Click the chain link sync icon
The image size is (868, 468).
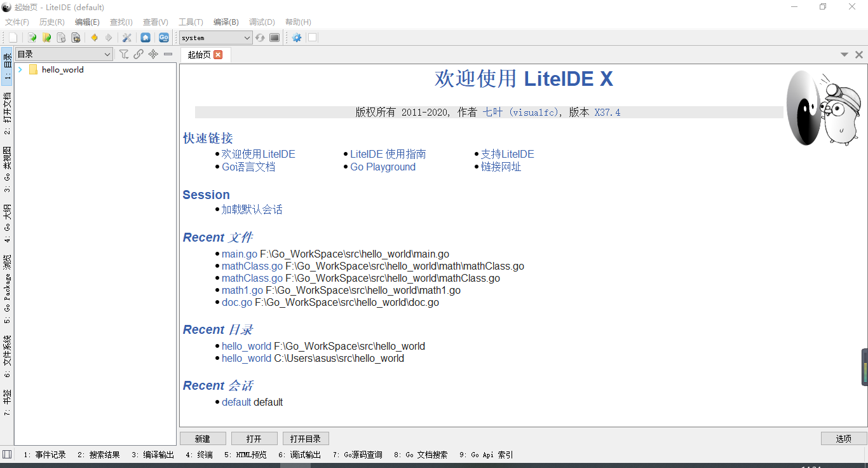point(139,54)
